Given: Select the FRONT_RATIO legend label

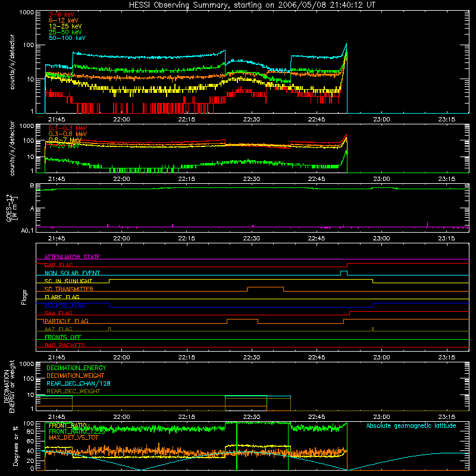Looking at the screenshot, I should pyautogui.click(x=68, y=425).
